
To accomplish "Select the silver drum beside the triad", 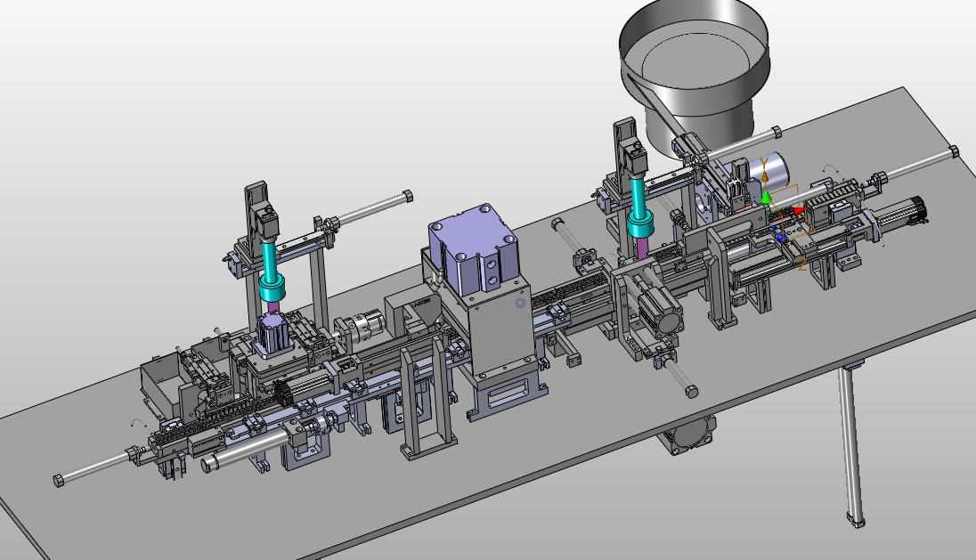I will pos(772,169).
